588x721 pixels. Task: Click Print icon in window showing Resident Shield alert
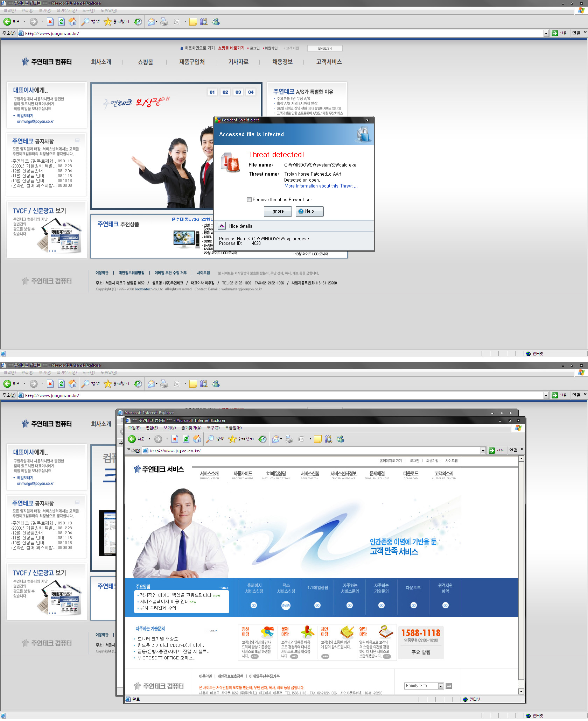click(164, 22)
